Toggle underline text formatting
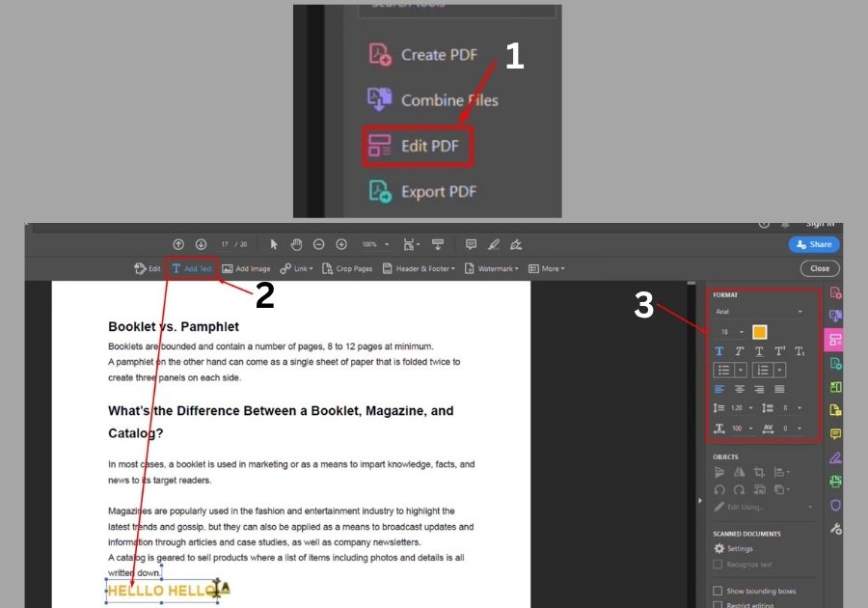The width and height of the screenshot is (868, 608). pos(759,351)
